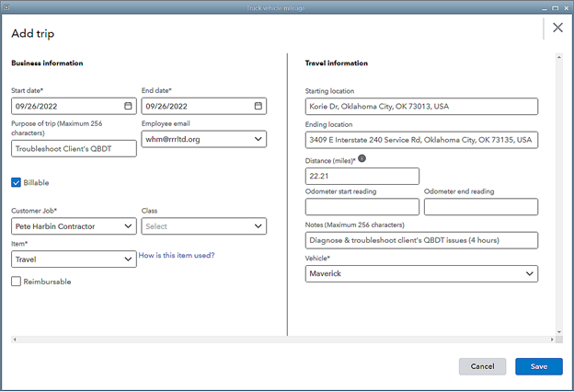
Task: Open the Item dropdown showing Travel
Action: tap(127, 259)
